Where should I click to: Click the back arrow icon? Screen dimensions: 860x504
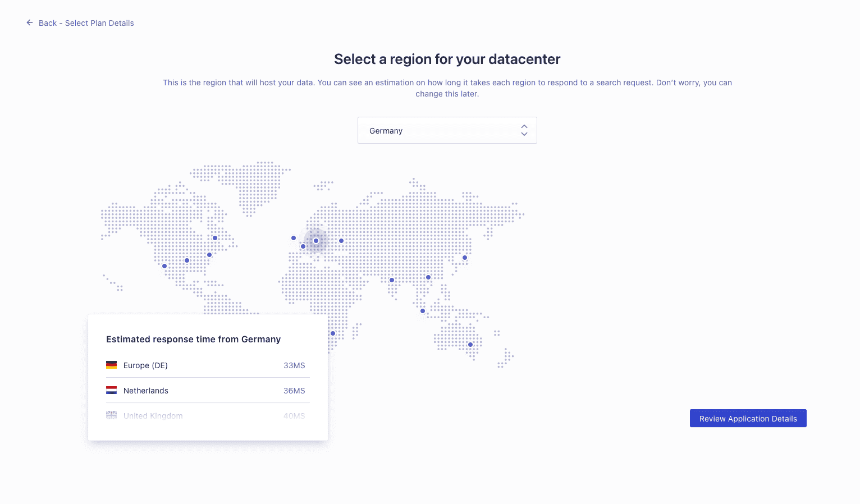[x=30, y=23]
